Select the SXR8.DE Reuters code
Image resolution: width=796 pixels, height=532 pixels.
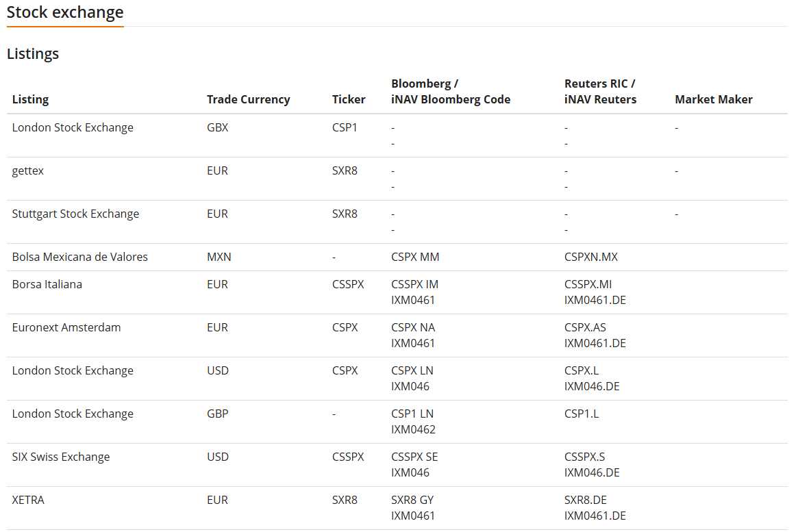[x=585, y=500]
